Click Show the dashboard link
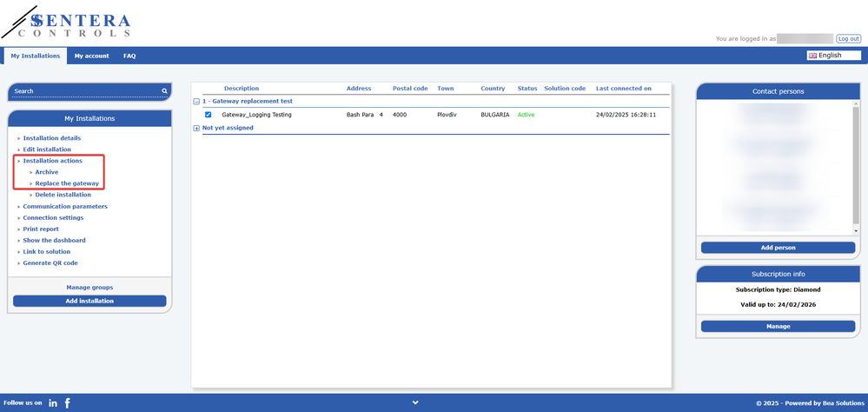The width and height of the screenshot is (868, 412). point(54,240)
